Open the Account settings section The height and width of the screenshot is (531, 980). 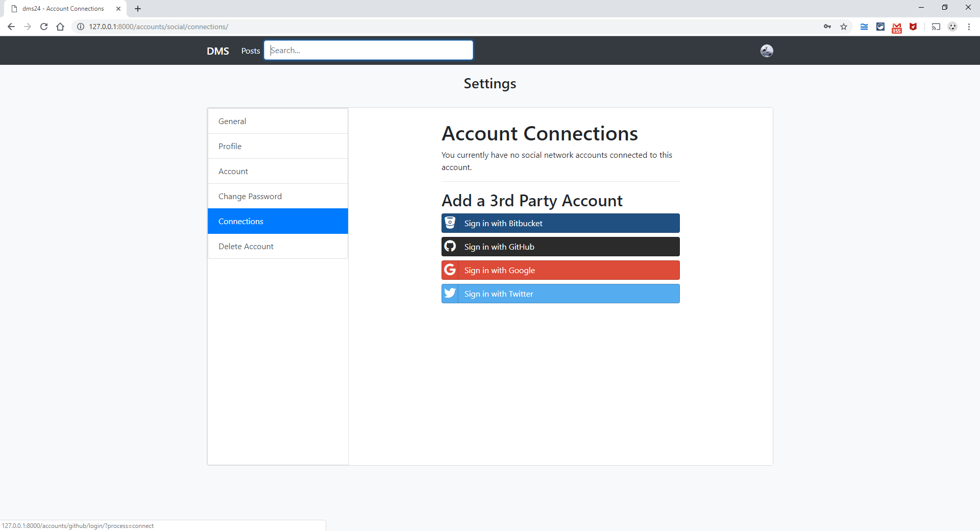[x=278, y=171]
